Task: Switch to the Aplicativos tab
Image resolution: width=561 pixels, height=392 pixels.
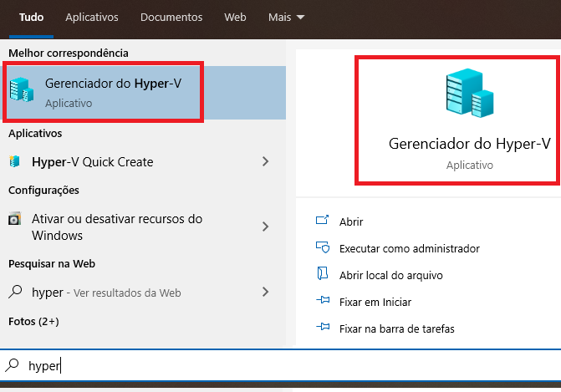Action: point(91,17)
